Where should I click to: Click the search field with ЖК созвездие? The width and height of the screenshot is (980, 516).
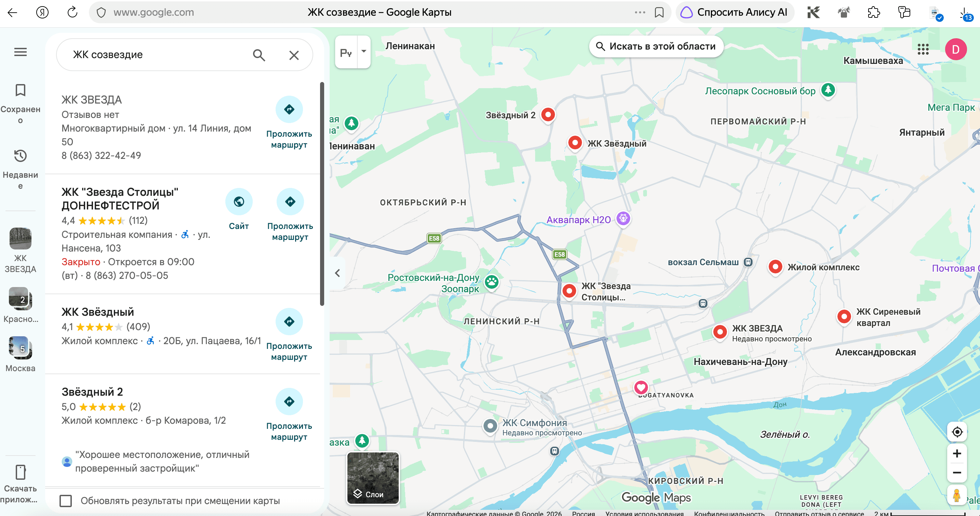tap(156, 55)
